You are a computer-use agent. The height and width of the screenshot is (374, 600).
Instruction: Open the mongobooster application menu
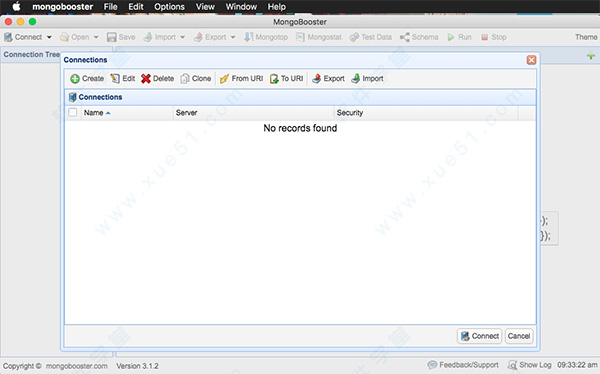(x=62, y=7)
